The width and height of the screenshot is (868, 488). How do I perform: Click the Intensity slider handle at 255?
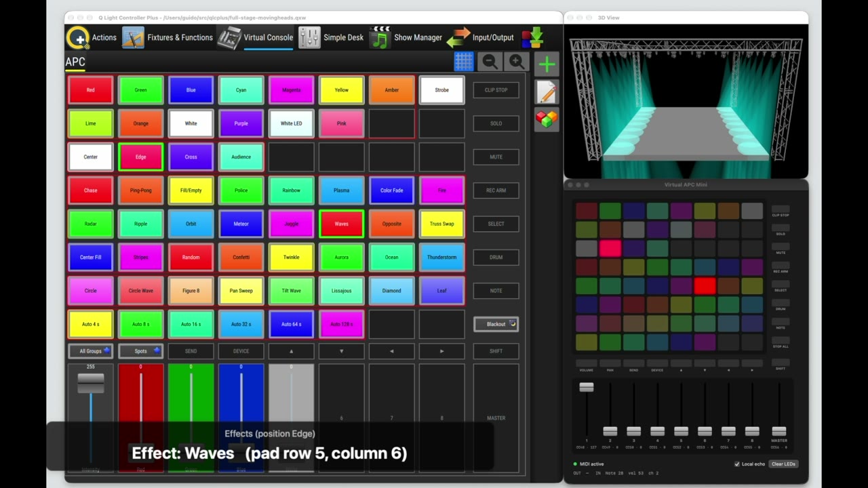point(91,382)
